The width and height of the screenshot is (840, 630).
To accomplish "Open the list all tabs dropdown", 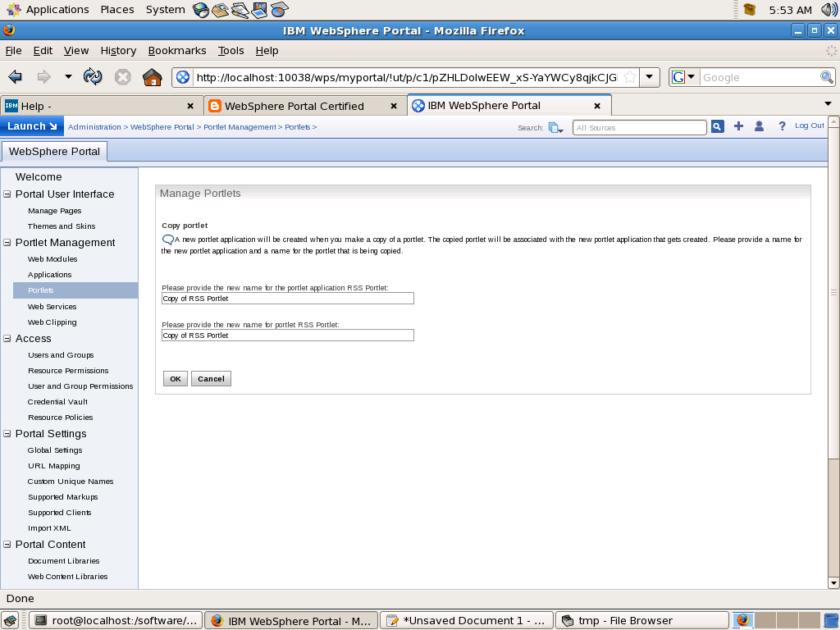I will [829, 104].
